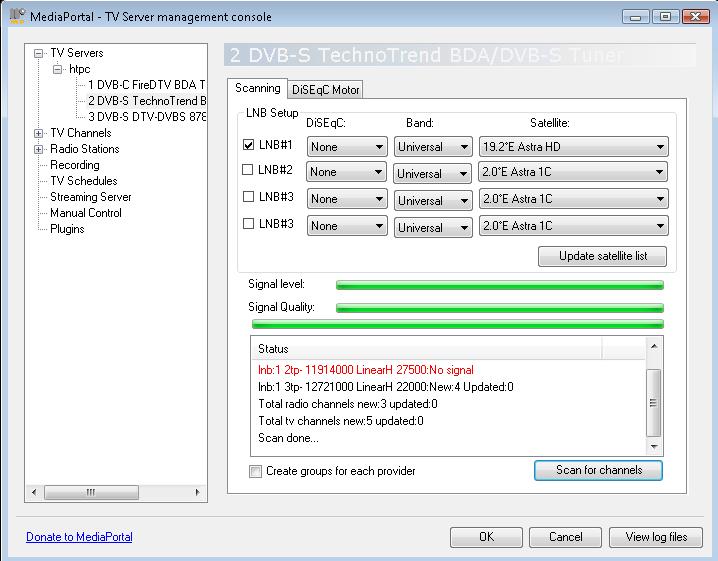
Task: Click View log files button
Action: click(656, 537)
